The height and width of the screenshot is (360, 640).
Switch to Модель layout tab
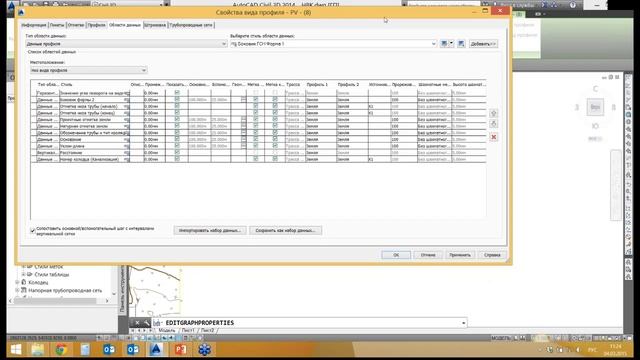click(x=167, y=330)
